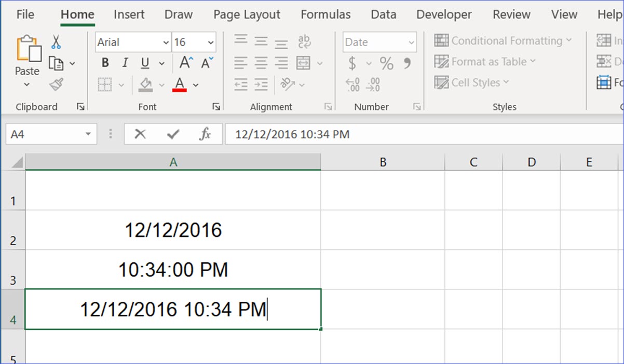624x364 pixels.
Task: Switch to the Formulas tab
Action: (325, 15)
